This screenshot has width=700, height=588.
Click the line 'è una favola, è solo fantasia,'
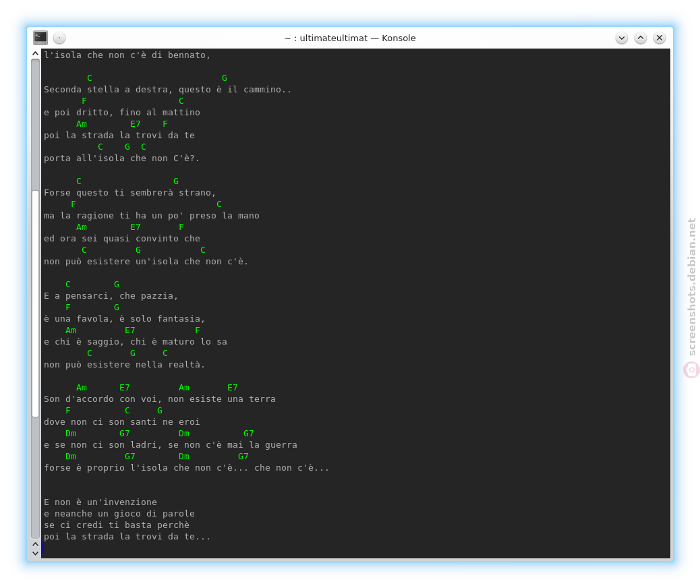(124, 318)
